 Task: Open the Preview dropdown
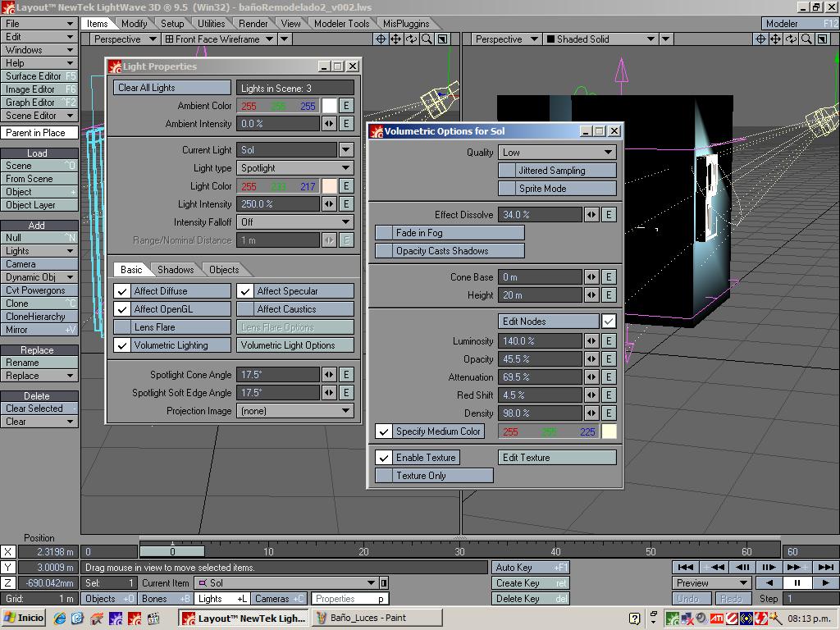click(x=711, y=583)
